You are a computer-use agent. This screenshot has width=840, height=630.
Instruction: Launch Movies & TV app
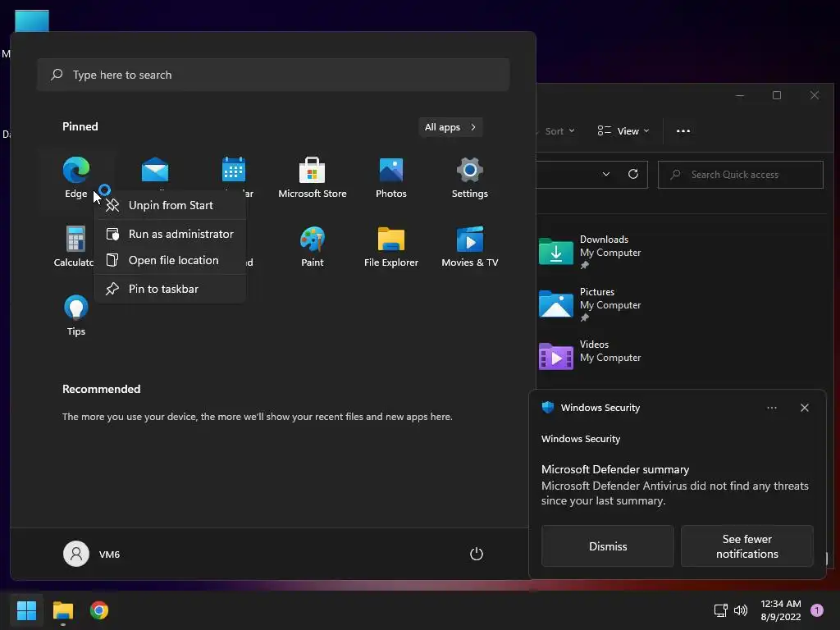[x=470, y=246]
